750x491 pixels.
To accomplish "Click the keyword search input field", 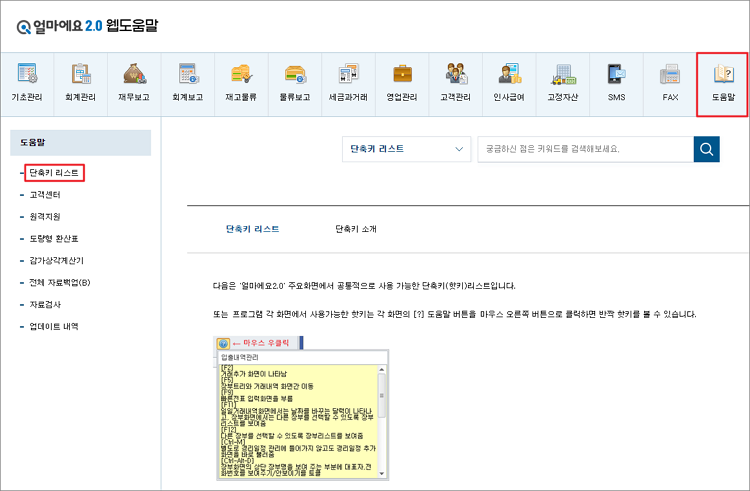I will click(585, 149).
